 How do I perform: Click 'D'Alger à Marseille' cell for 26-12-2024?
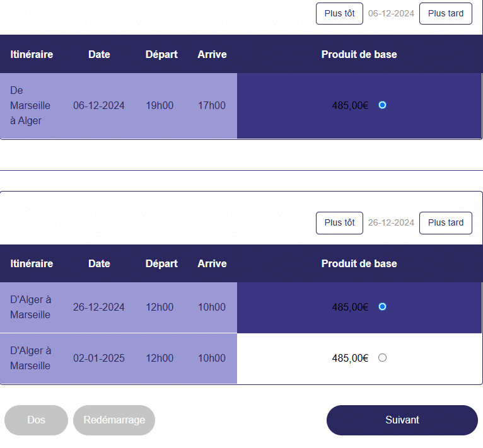tap(30, 307)
